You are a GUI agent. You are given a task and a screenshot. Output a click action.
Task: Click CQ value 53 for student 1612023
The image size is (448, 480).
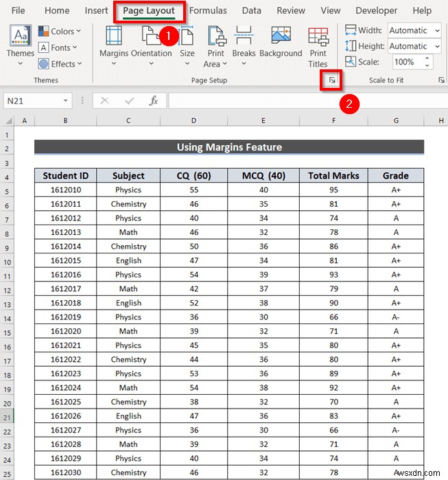tap(193, 374)
